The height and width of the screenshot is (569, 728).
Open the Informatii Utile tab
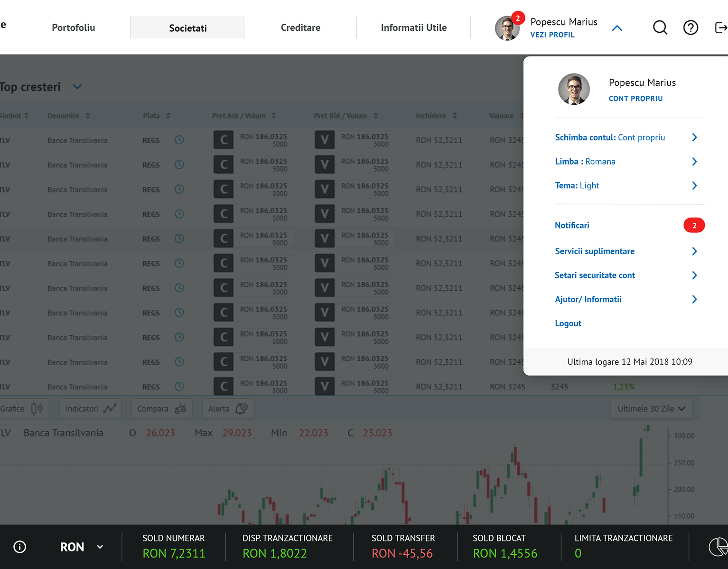point(414,28)
